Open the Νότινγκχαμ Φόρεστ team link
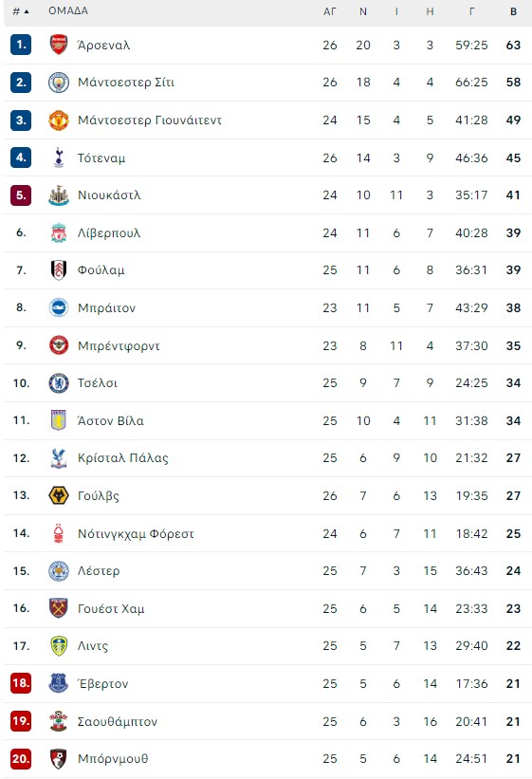The height and width of the screenshot is (779, 532). tap(136, 533)
